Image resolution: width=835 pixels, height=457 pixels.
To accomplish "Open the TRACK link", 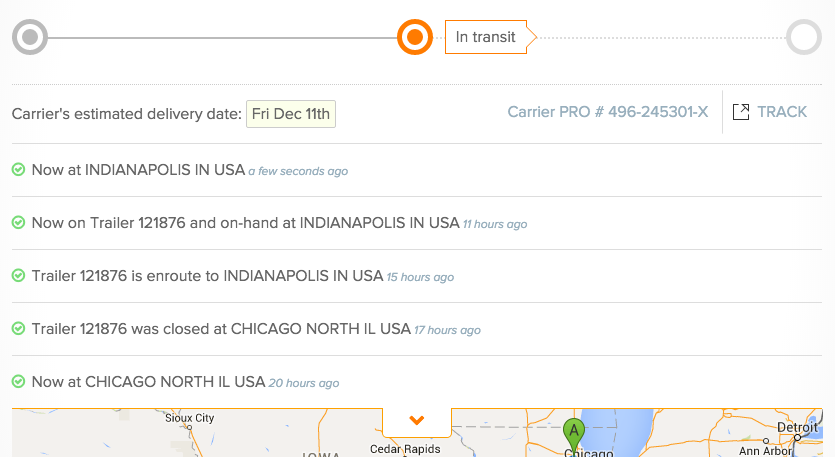I will pyautogui.click(x=782, y=112).
